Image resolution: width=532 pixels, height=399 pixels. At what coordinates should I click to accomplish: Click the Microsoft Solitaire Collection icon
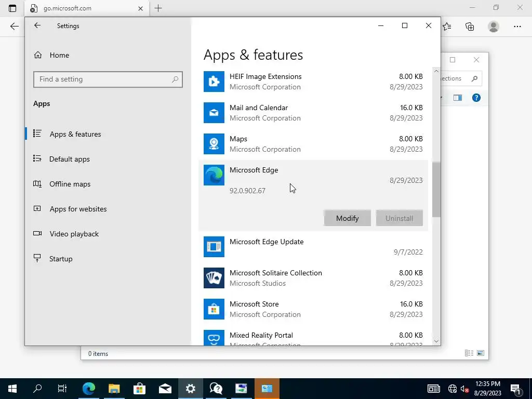point(214,278)
